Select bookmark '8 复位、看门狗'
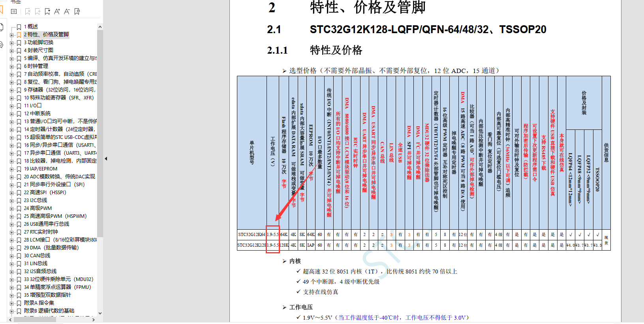Image resolution: width=644 pixels, height=324 pixels. pyautogui.click(x=60, y=82)
